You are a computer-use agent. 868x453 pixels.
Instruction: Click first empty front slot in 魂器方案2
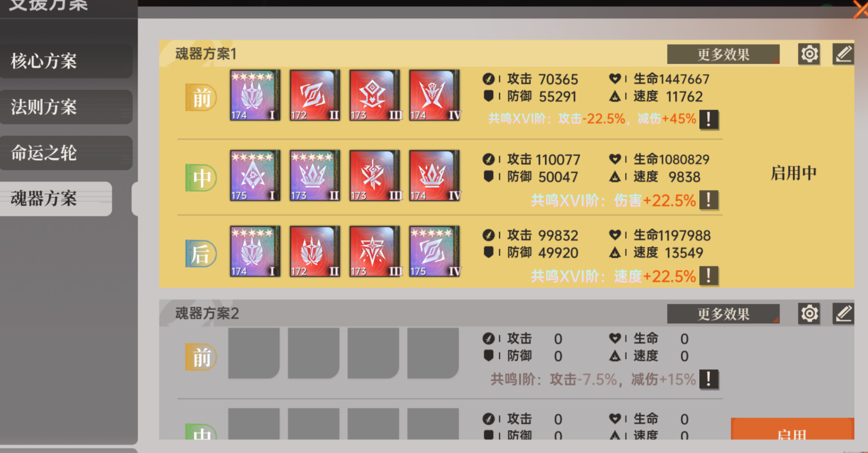click(x=254, y=354)
